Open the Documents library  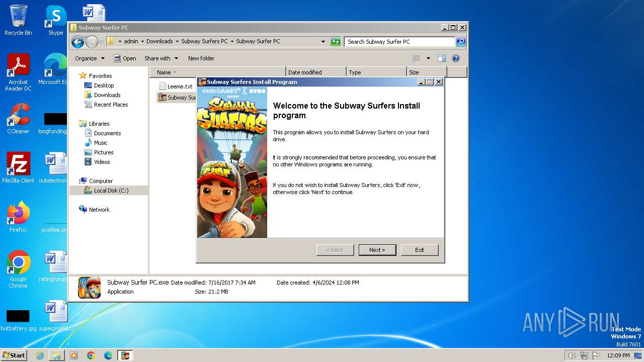pos(103,133)
